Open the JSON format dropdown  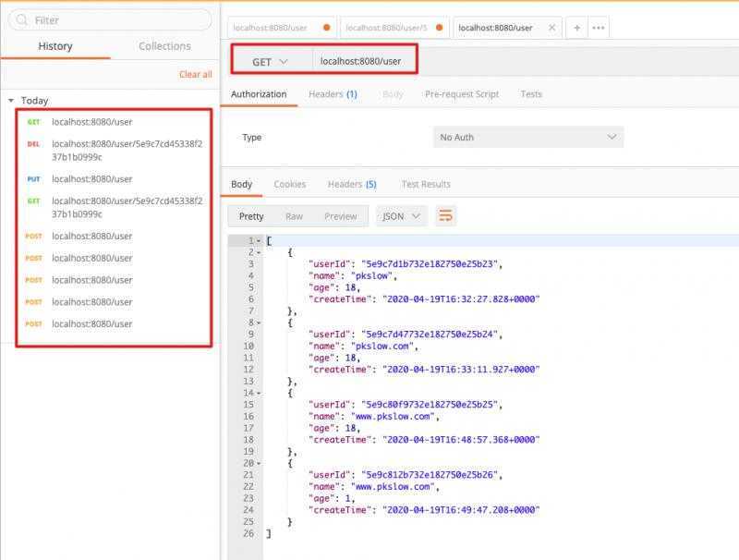[x=401, y=216]
